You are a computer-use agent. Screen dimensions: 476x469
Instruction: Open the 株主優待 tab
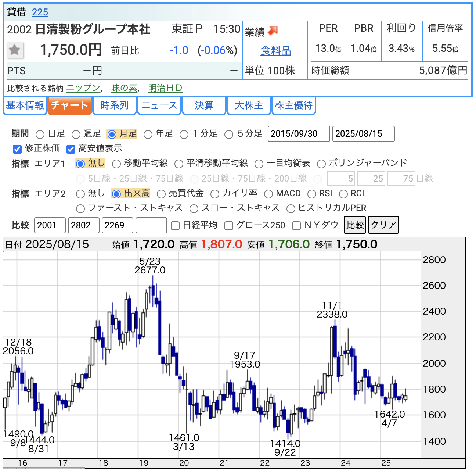(293, 105)
